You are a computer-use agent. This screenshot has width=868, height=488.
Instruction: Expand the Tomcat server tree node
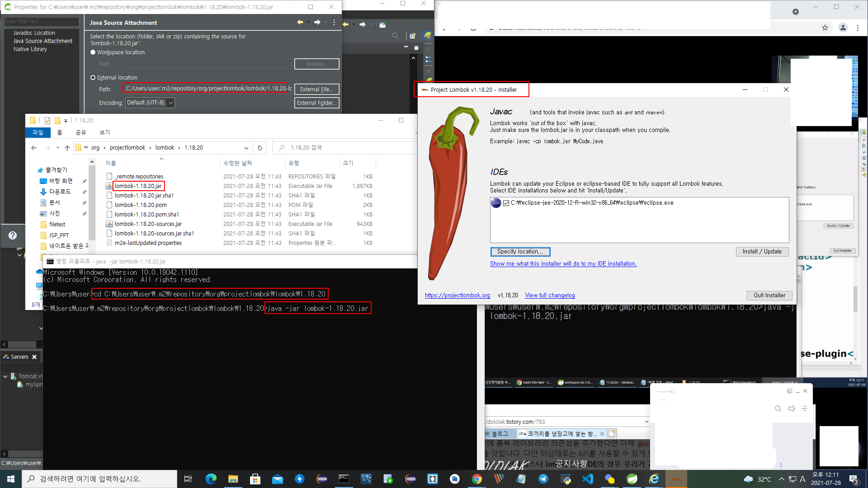coord(5,376)
